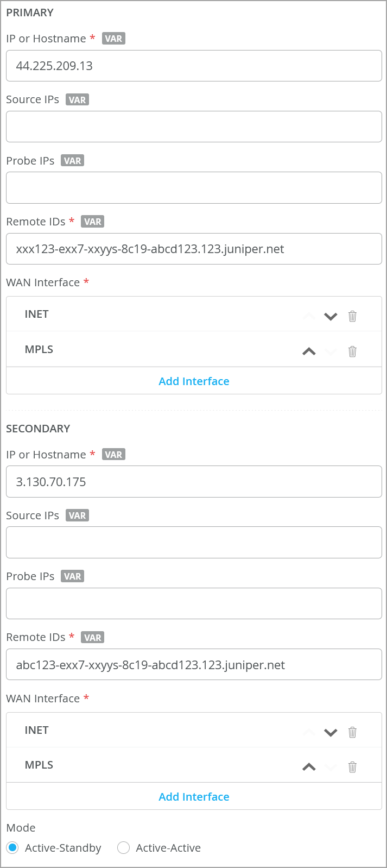Click VAR badge beside Primary IP or Hostname
The width and height of the screenshot is (387, 868).
pyautogui.click(x=113, y=39)
